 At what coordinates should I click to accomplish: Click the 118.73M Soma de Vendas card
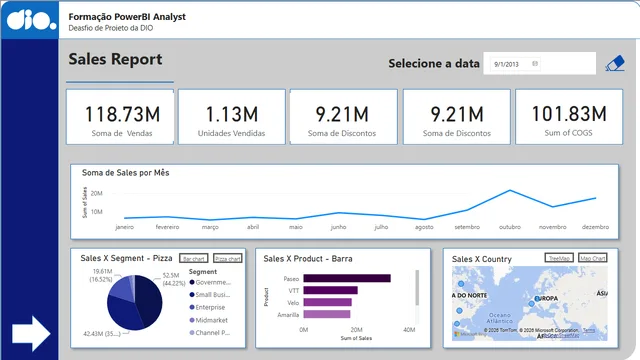point(120,117)
